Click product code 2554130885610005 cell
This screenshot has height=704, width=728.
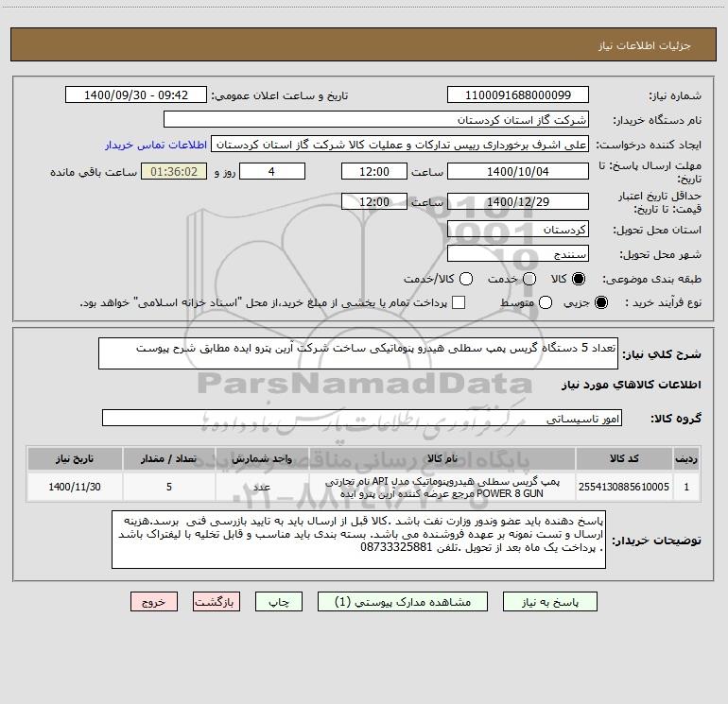click(624, 487)
